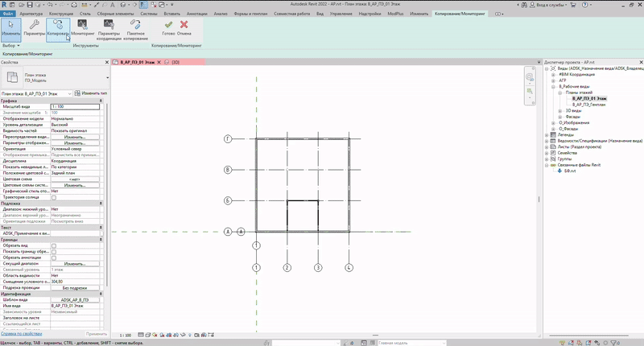Click Изменить for Параметры отображения
The image size is (644, 346).
(x=75, y=143)
